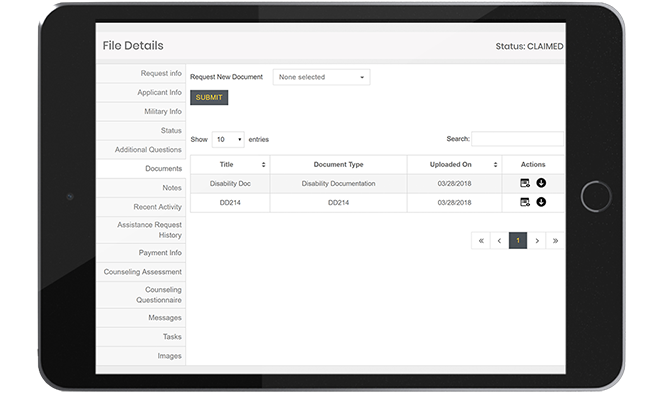Tap the tablet home button
Screen dimensions: 664x394
(x=596, y=196)
